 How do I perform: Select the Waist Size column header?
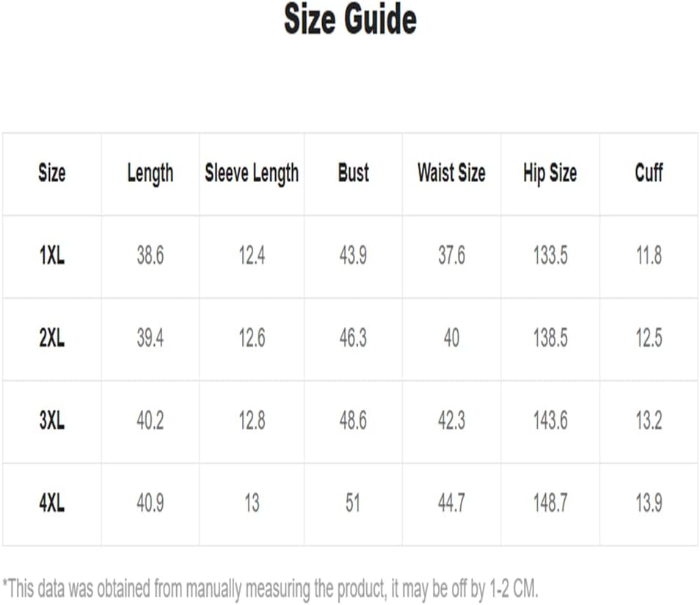[x=451, y=173]
